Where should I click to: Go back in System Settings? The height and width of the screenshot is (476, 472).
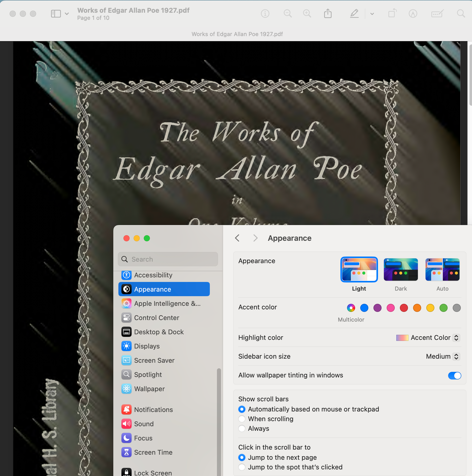tap(237, 238)
